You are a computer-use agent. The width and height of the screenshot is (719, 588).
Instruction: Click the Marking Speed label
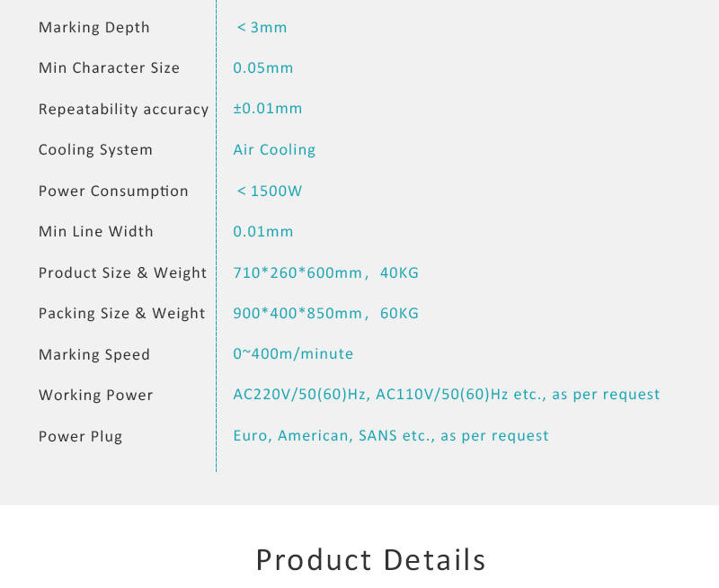click(94, 354)
